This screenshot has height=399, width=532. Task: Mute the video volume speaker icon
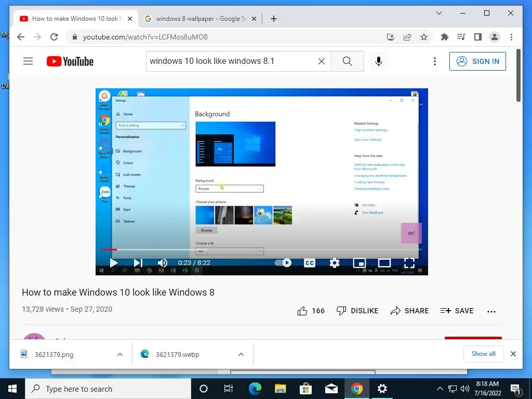tap(162, 263)
